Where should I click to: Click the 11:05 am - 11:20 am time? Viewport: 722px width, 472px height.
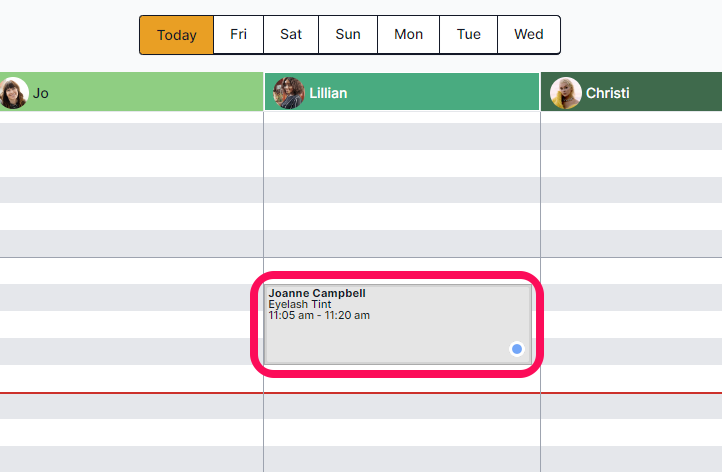pyautogui.click(x=319, y=316)
